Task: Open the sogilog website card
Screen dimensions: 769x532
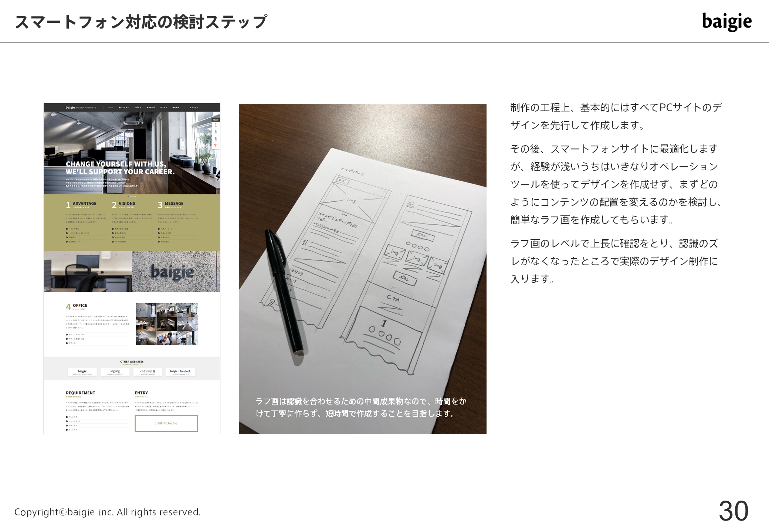Action: pyautogui.click(x=115, y=372)
